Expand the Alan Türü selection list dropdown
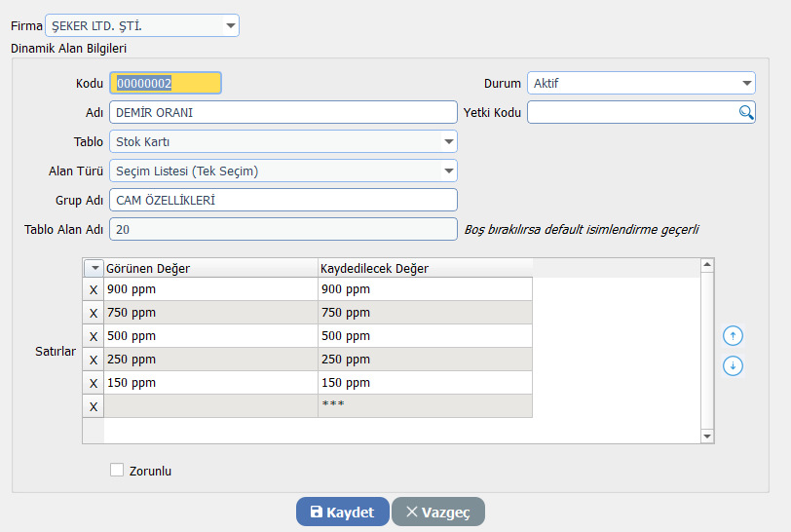 click(448, 171)
